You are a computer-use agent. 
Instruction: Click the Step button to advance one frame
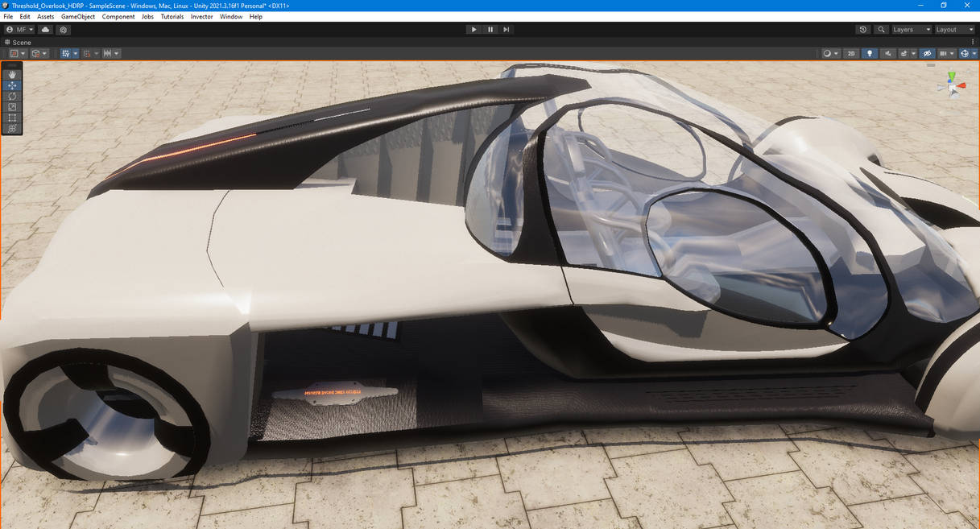506,29
